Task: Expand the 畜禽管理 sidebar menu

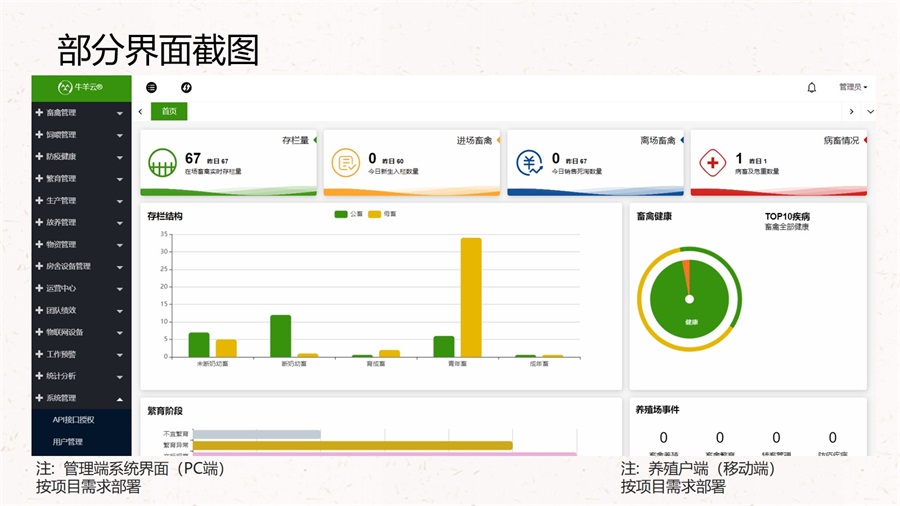Action: click(x=80, y=113)
